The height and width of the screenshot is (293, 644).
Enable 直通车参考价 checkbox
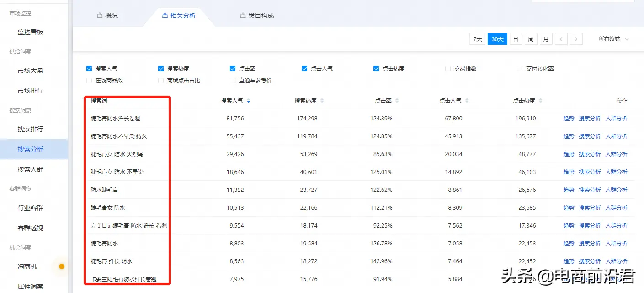[x=233, y=81]
